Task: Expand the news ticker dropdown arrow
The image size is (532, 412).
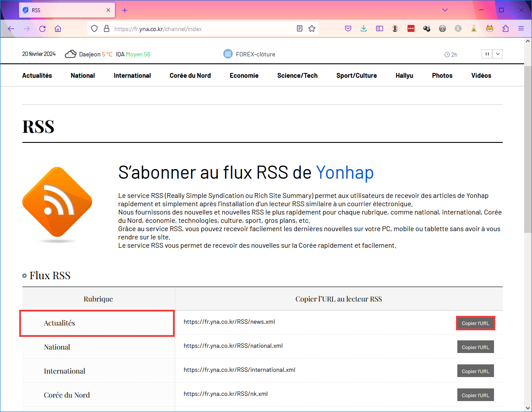Action: pos(497,54)
